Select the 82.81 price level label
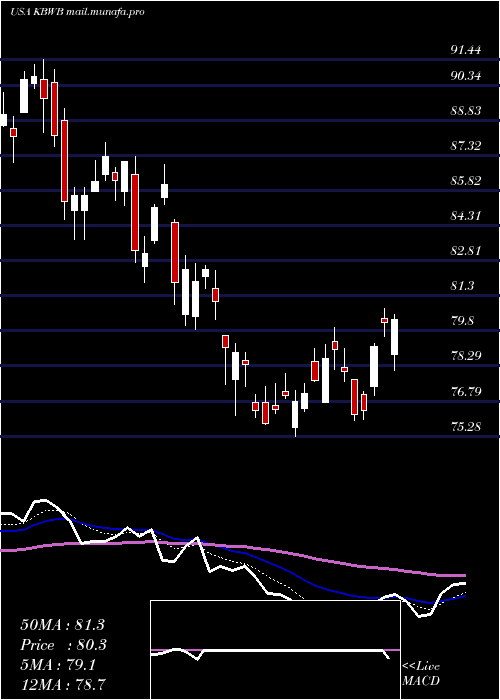The height and width of the screenshot is (700, 500). 465,250
